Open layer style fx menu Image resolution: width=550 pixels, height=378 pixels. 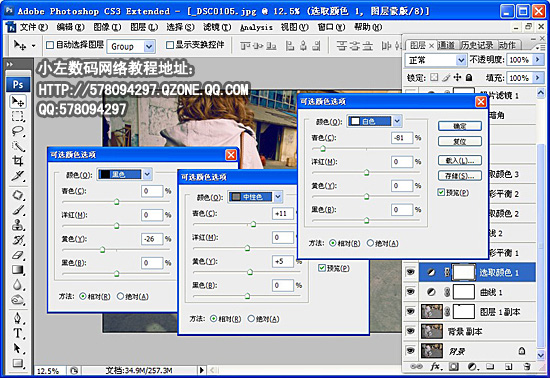[436, 366]
